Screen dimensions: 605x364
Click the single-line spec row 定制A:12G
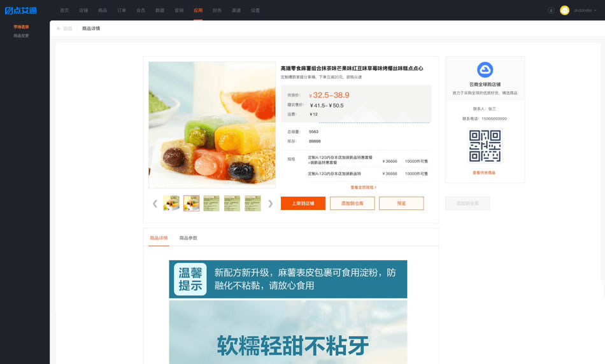(367, 174)
